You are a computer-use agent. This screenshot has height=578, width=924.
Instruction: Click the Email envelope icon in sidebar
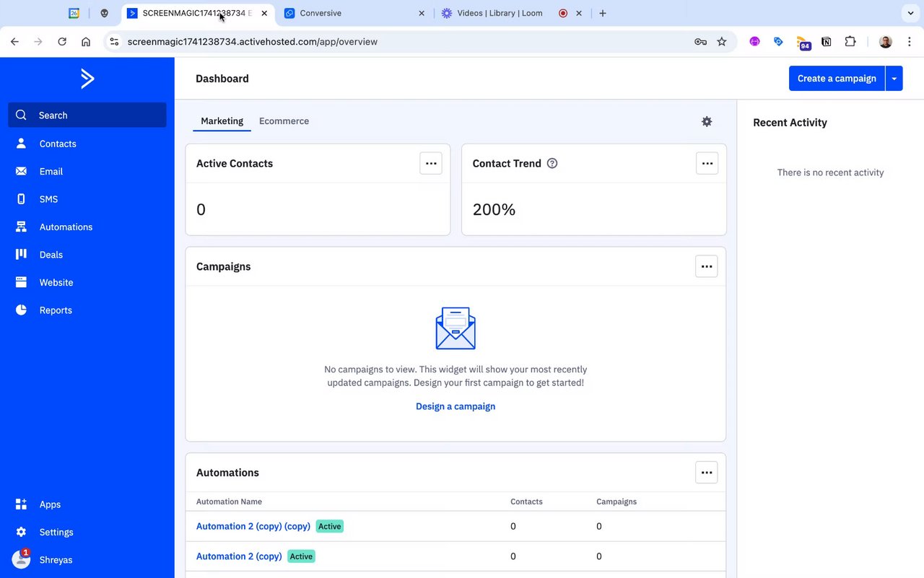(21, 172)
